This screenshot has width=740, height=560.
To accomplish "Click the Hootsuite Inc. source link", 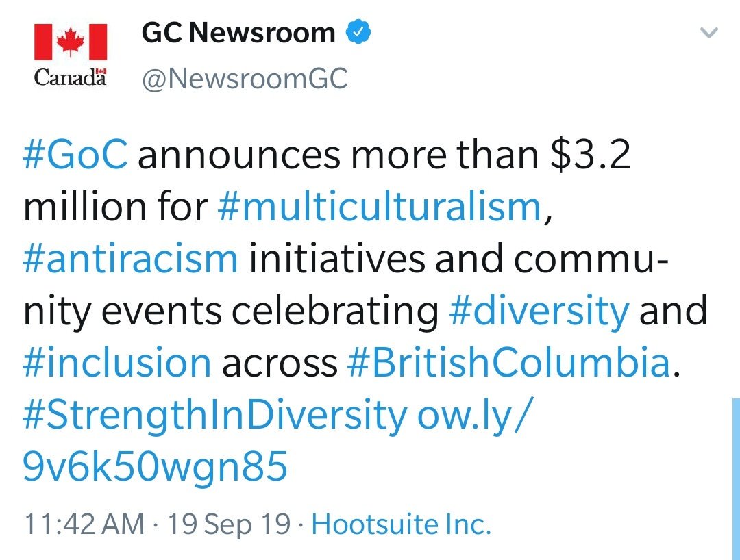I will tap(401, 524).
